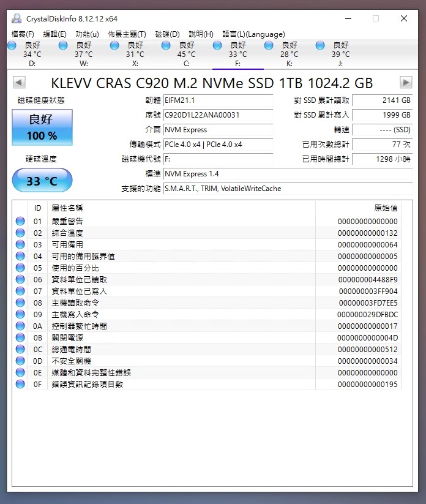Screen dimensions: 426x504
Task: Click the 良好 100 % health status button
Action: point(42,127)
